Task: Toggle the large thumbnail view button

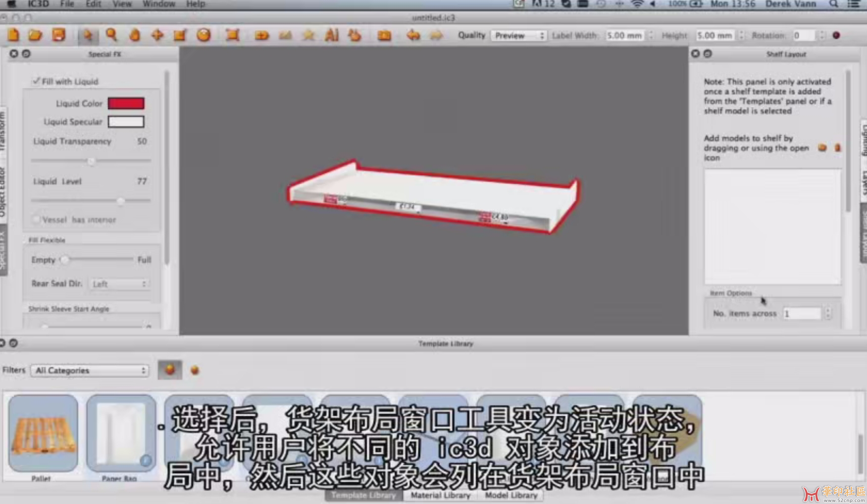Action: 170,370
